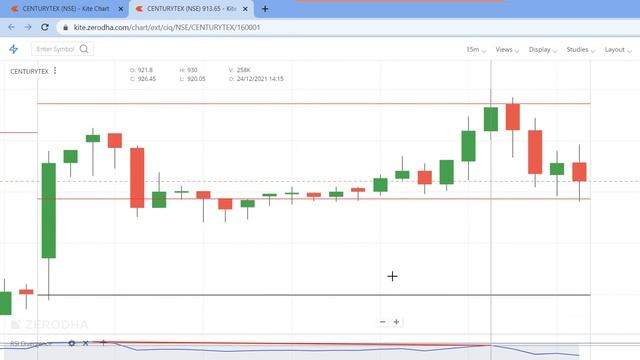Go back in browser history
The width and height of the screenshot is (640, 360).
point(11,27)
